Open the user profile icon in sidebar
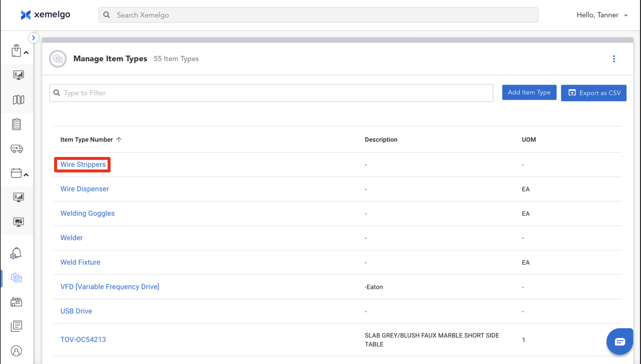This screenshot has height=364, width=641. (16, 351)
